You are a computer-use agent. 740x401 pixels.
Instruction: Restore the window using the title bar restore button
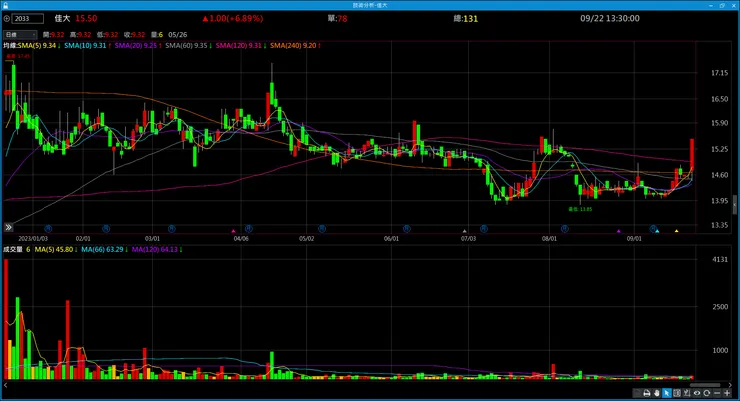tap(722, 5)
